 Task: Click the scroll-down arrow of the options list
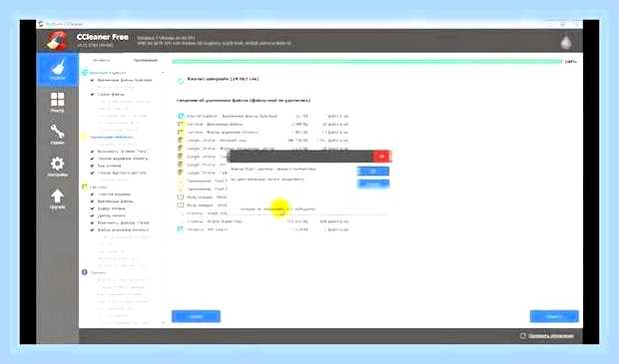(163, 322)
